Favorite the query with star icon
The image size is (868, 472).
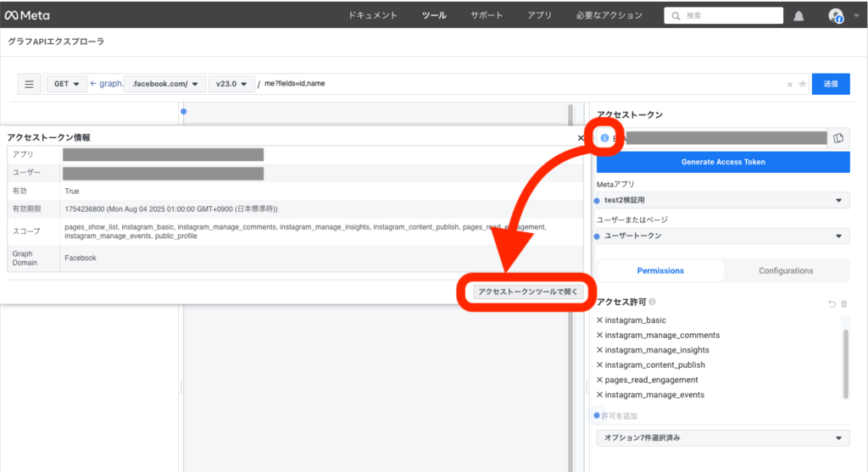pos(802,84)
